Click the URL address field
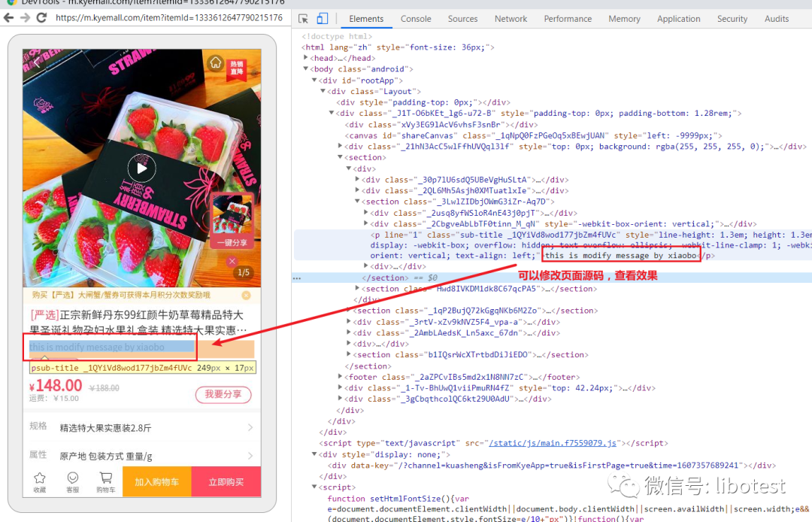The image size is (812, 522). (x=169, y=17)
